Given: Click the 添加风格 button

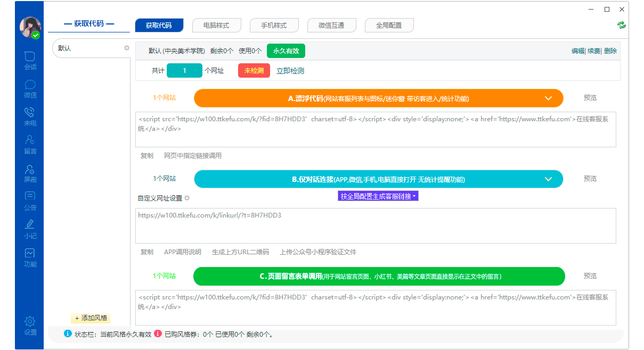Looking at the screenshot, I should (91, 318).
